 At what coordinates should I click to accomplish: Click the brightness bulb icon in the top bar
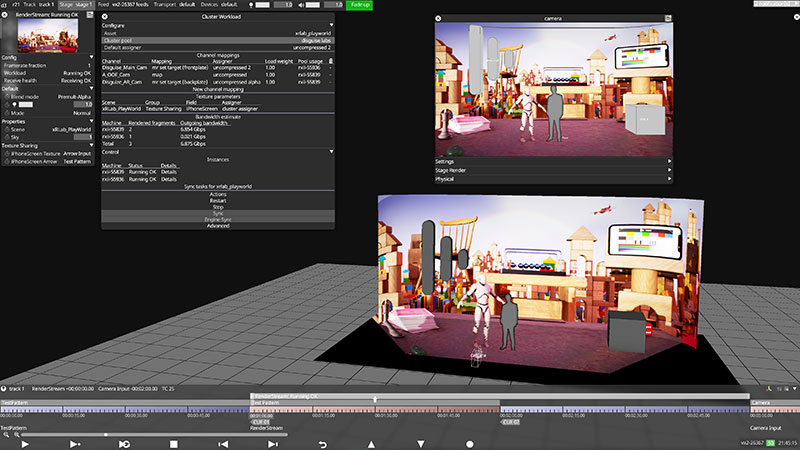click(x=251, y=5)
